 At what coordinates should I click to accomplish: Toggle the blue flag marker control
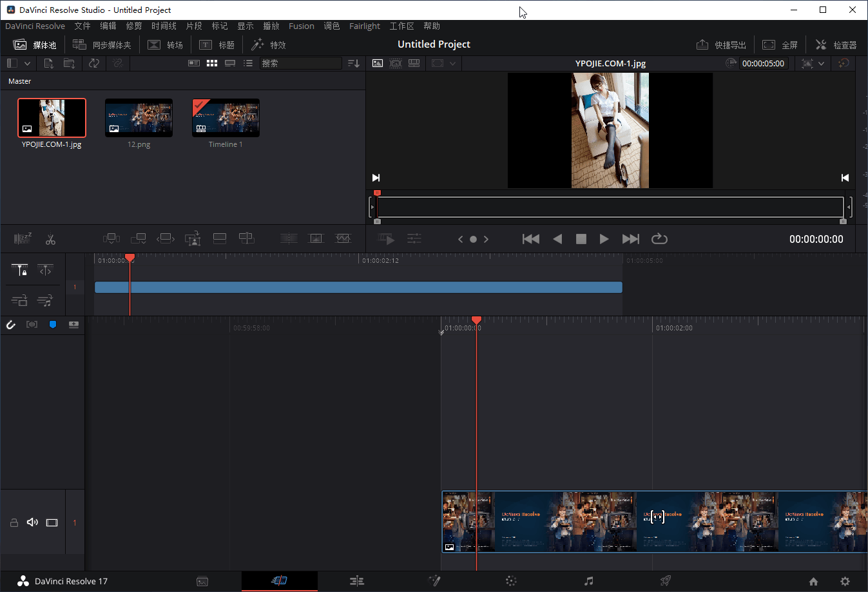tap(52, 325)
